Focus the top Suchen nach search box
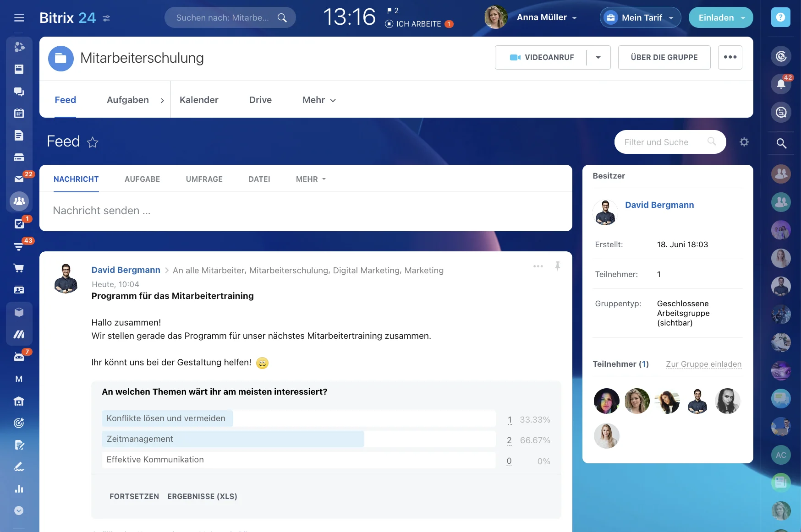801x532 pixels. 230,17
